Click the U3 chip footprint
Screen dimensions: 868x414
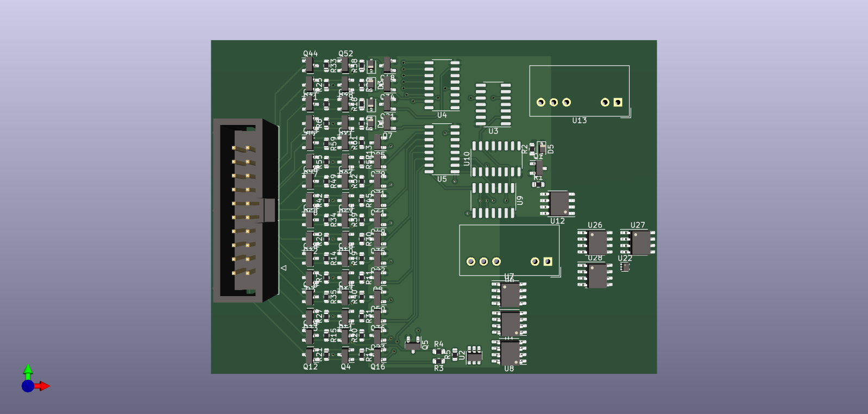493,104
